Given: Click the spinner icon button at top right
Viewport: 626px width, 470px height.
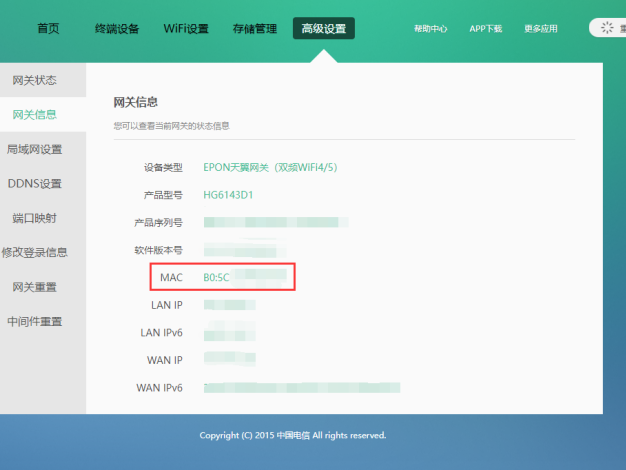Looking at the screenshot, I should (x=607, y=28).
